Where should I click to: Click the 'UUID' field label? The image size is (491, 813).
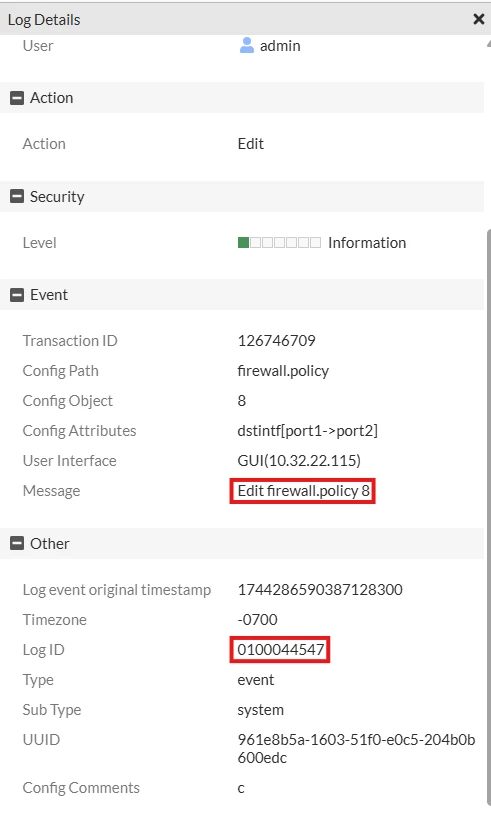point(41,740)
